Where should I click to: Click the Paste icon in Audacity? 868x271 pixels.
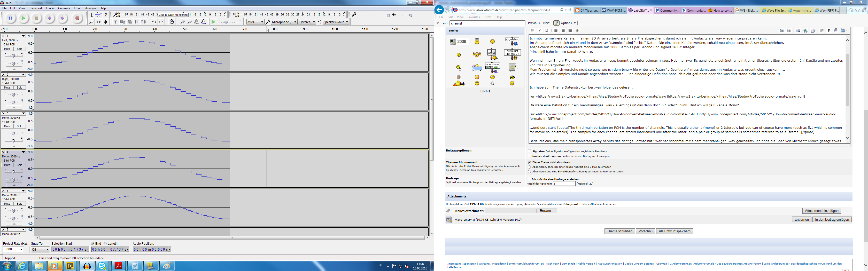point(130,22)
